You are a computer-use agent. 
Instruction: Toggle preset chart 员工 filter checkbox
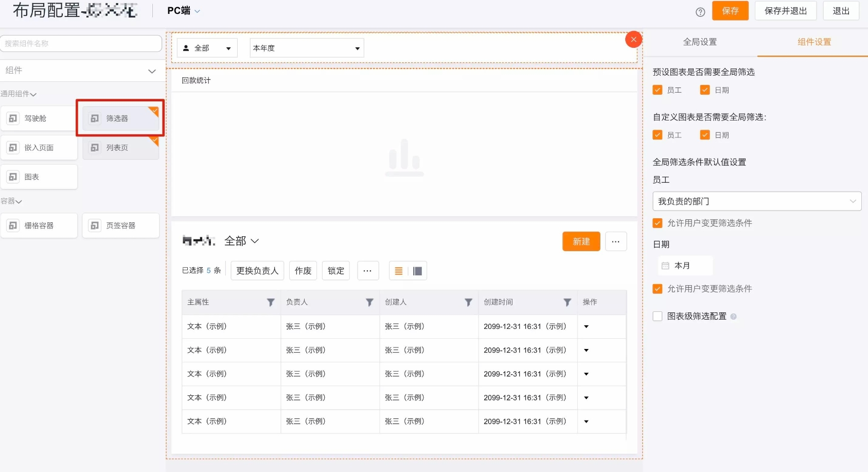pyautogui.click(x=658, y=90)
